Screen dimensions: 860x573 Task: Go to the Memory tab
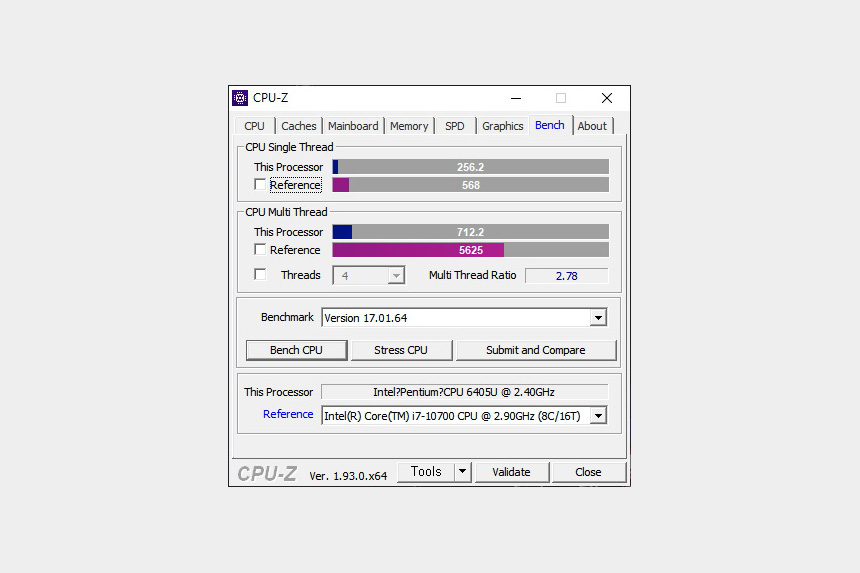click(409, 126)
